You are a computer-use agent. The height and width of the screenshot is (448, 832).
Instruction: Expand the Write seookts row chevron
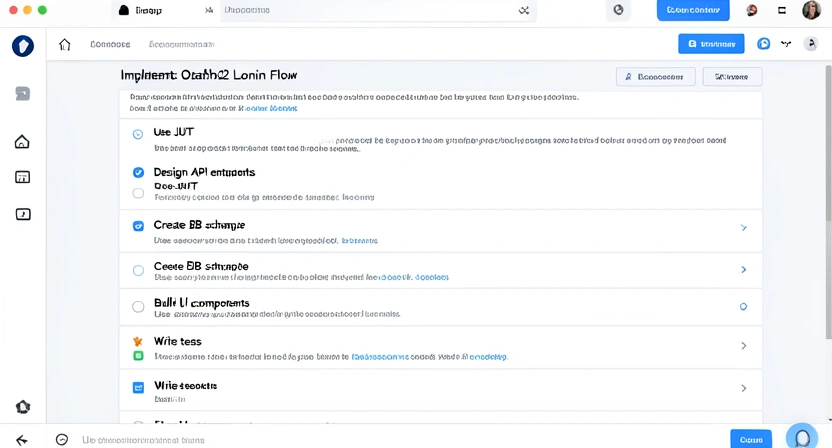point(744,389)
